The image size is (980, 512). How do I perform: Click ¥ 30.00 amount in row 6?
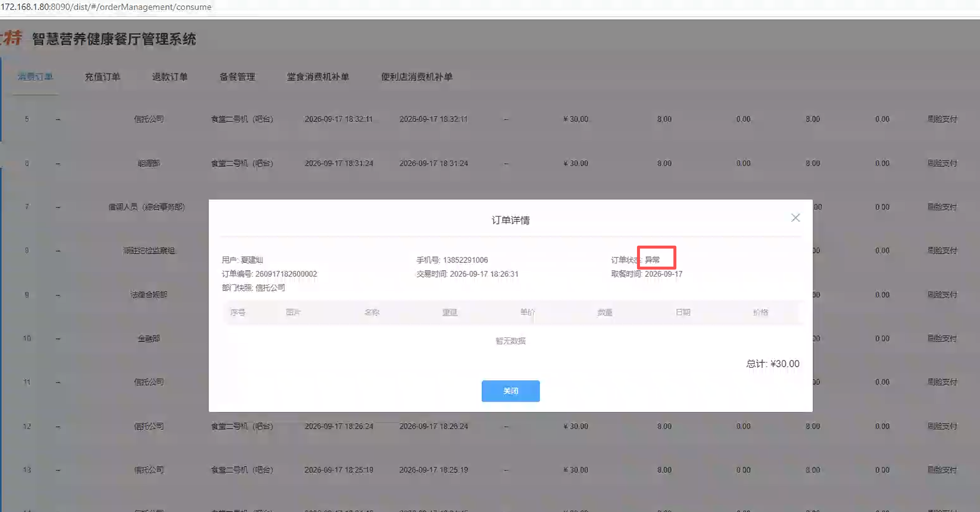(576, 163)
